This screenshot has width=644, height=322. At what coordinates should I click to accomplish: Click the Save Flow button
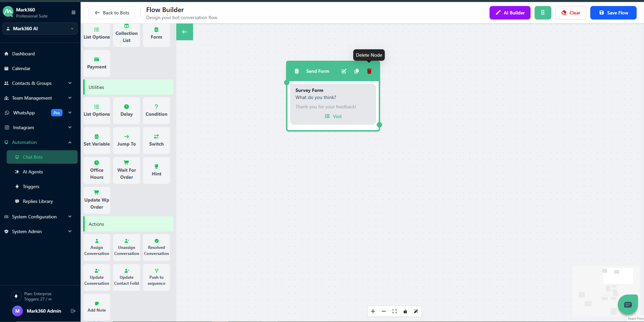tap(613, 13)
